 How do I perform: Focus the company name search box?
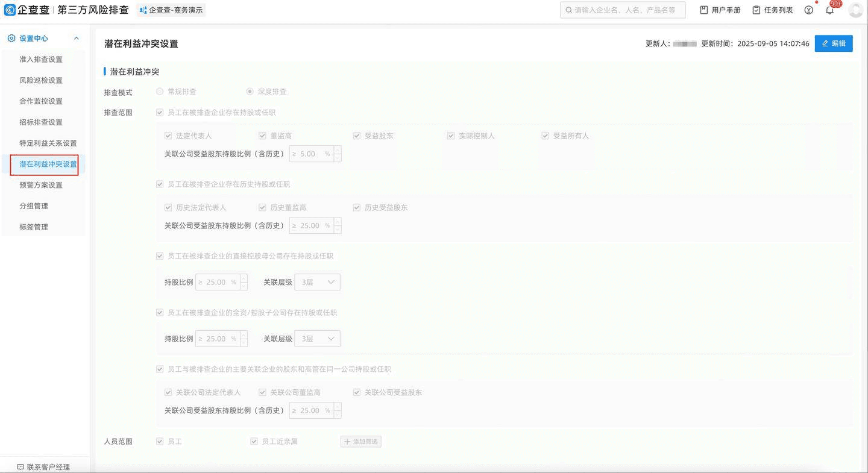(x=623, y=10)
